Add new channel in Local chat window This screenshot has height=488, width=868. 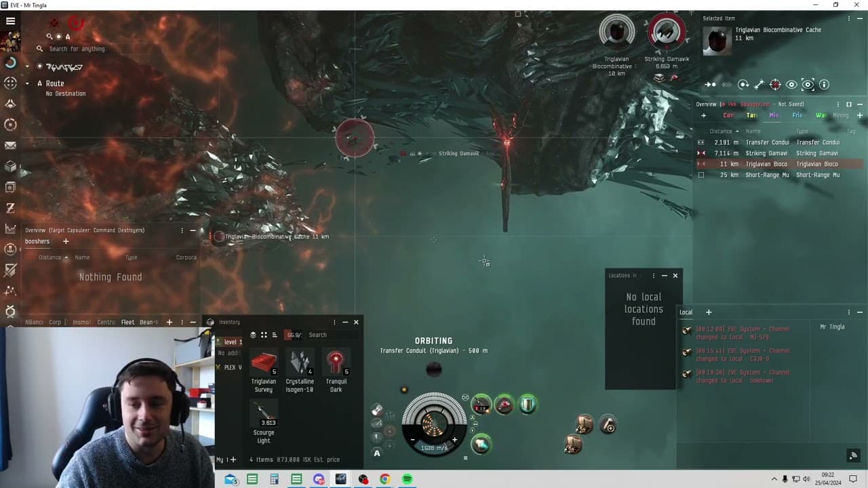pos(709,312)
